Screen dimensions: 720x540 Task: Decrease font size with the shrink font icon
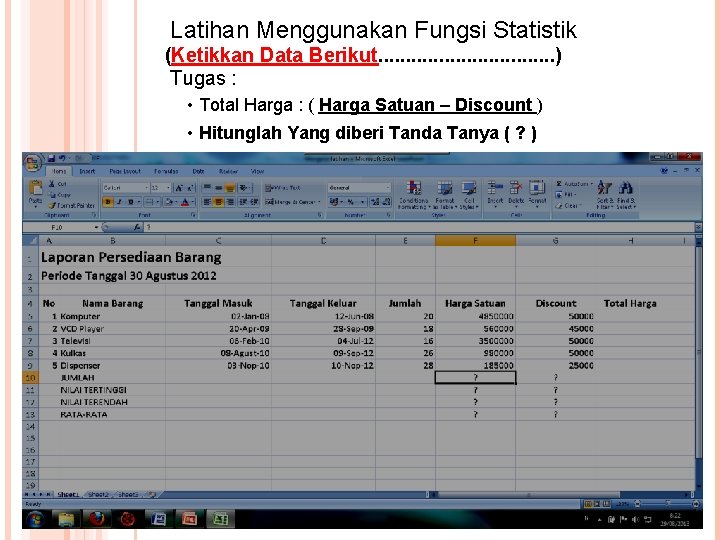pyautogui.click(x=191, y=188)
